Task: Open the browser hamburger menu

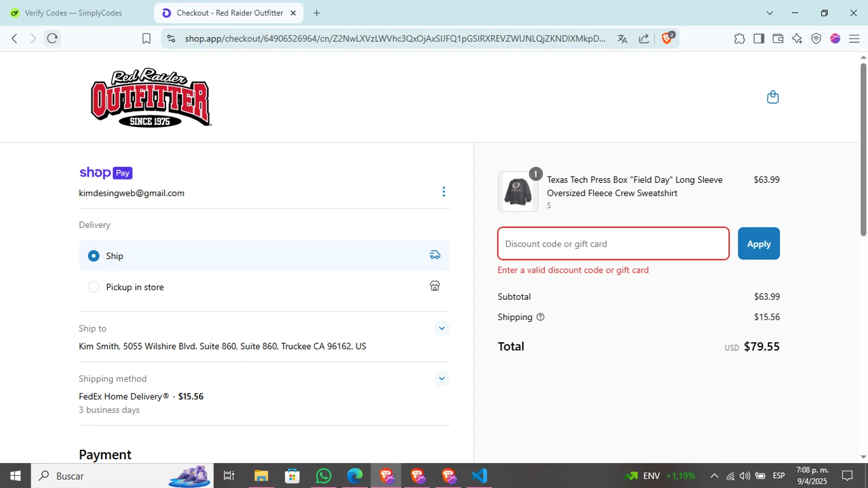Action: [x=854, y=39]
